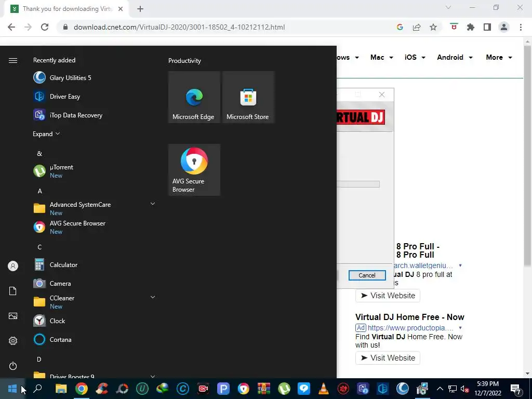
Task: Close the VirtualDJ download tab
Action: [x=121, y=9]
